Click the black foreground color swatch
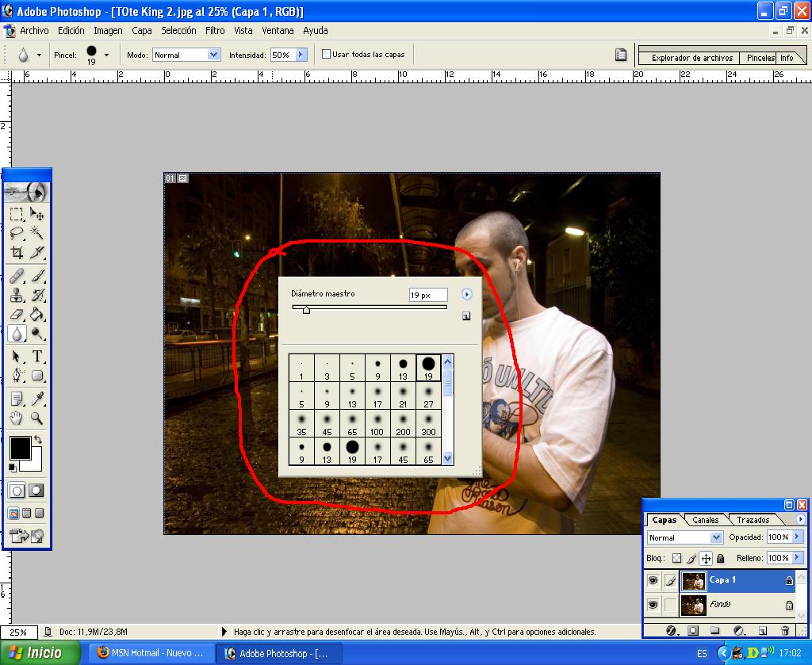The width and height of the screenshot is (812, 665). [20, 447]
